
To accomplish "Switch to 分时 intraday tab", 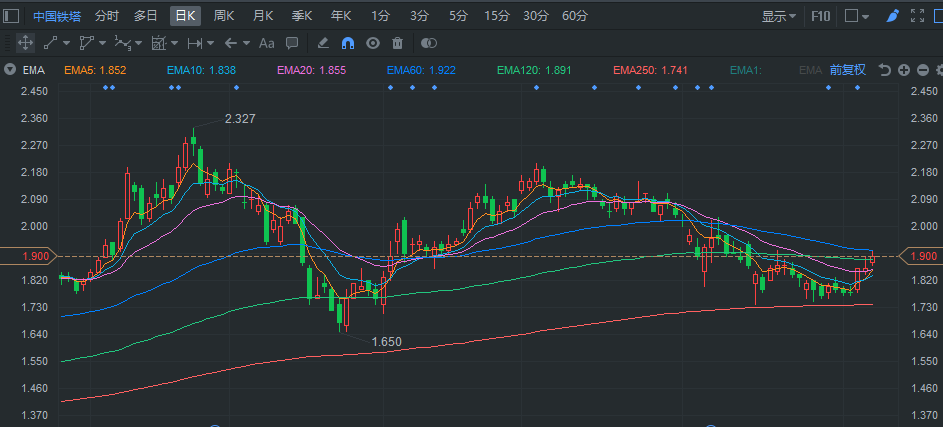I will (106, 16).
